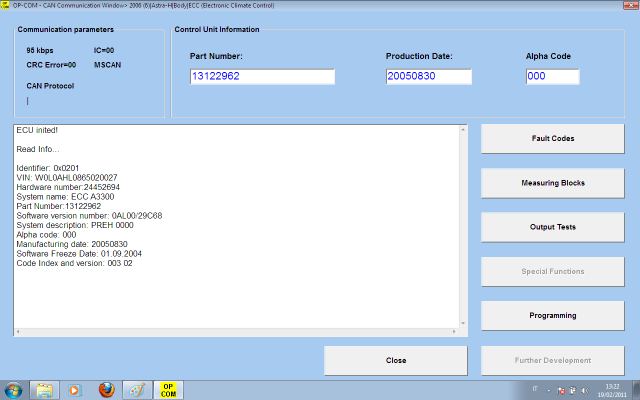Image resolution: width=640 pixels, height=400 pixels.
Task: Click the horizontal scrollbar's left arrow
Action: tap(18, 332)
